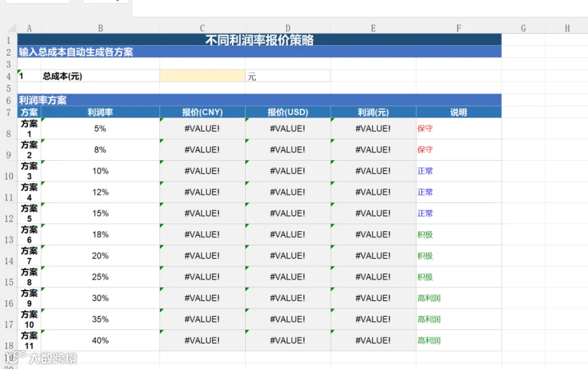Select the USD quote cell for 25% row

(x=287, y=277)
